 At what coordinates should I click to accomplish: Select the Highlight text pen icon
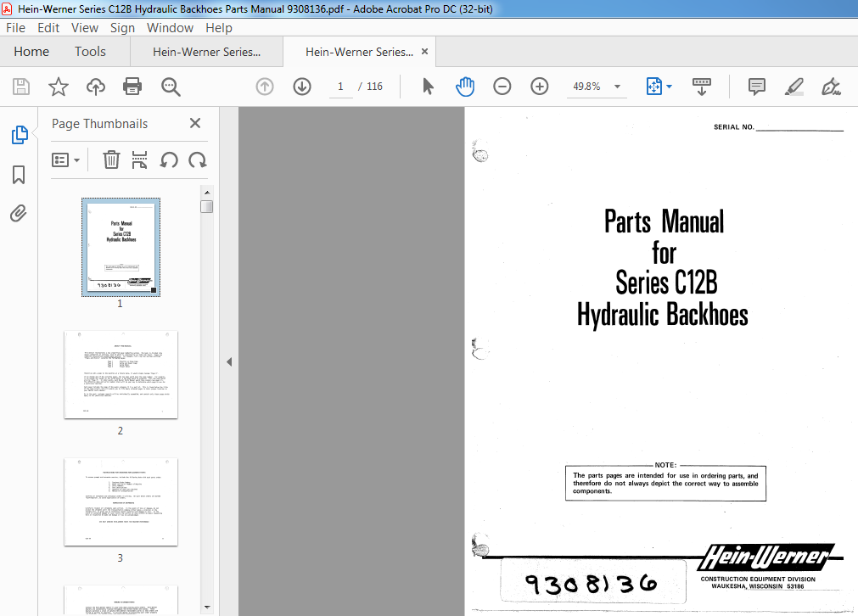[794, 87]
